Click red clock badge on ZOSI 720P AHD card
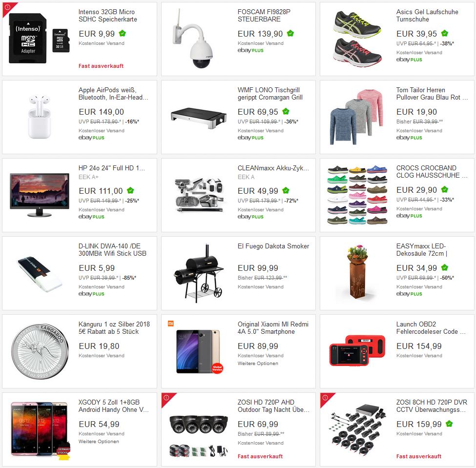Screen dimensions: 476x468 [166, 398]
